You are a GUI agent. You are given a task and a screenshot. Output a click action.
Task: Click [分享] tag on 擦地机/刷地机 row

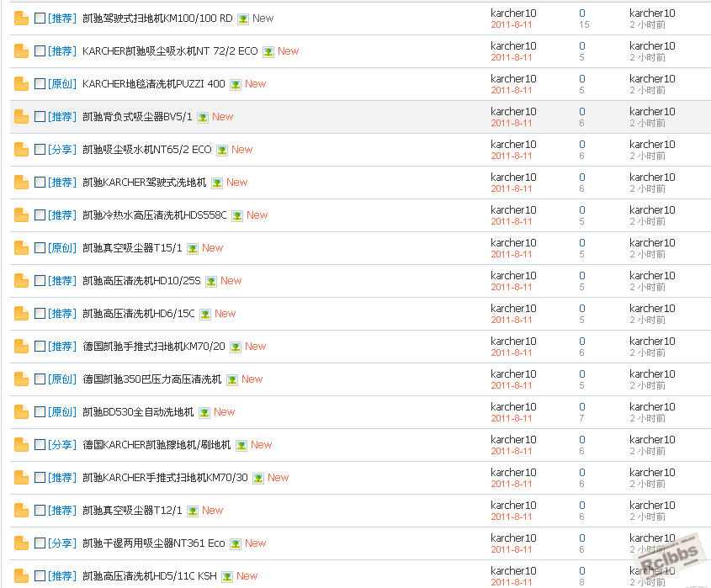click(62, 445)
